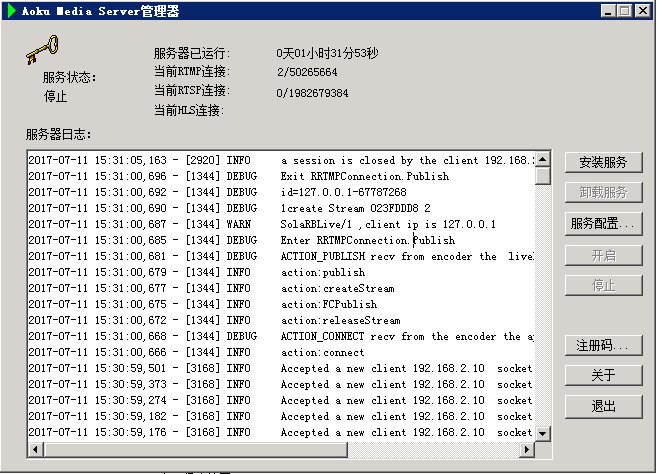The height and width of the screenshot is (474, 658).
Task: Select log line 'action:releaseStream'
Action: click(x=281, y=320)
